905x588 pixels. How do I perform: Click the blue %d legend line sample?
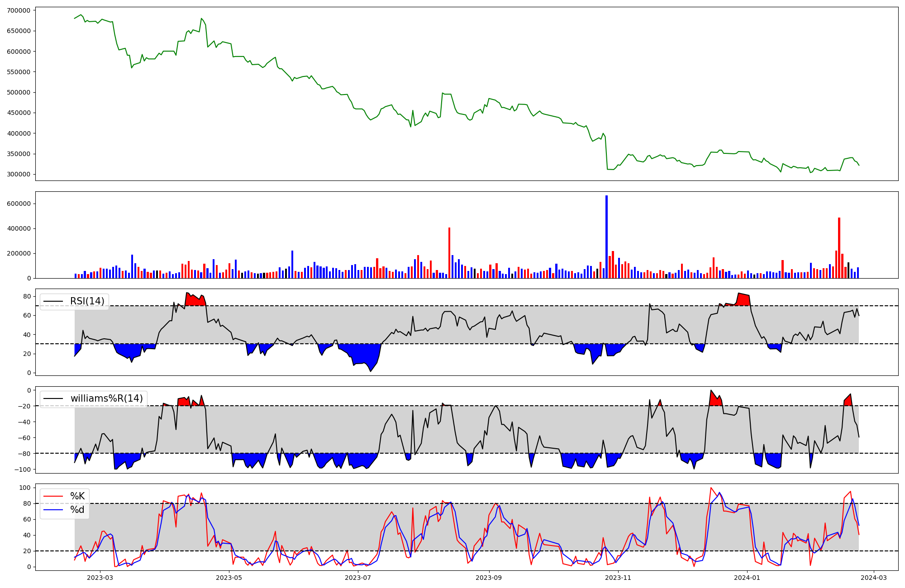pyautogui.click(x=53, y=510)
